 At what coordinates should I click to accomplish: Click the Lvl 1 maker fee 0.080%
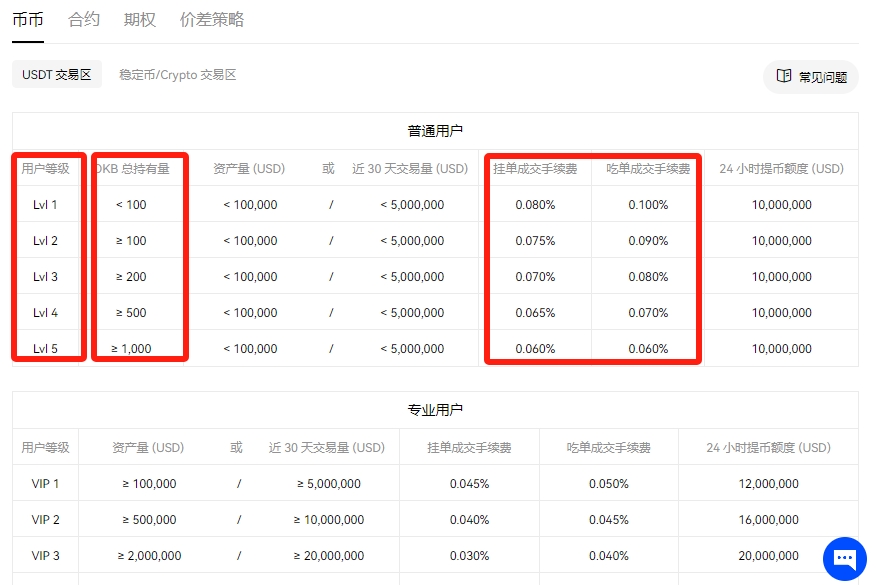[535, 205]
